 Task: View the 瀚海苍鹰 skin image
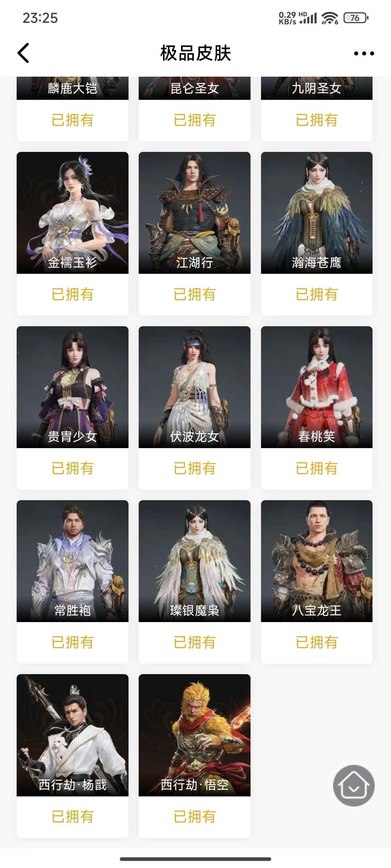[317, 213]
